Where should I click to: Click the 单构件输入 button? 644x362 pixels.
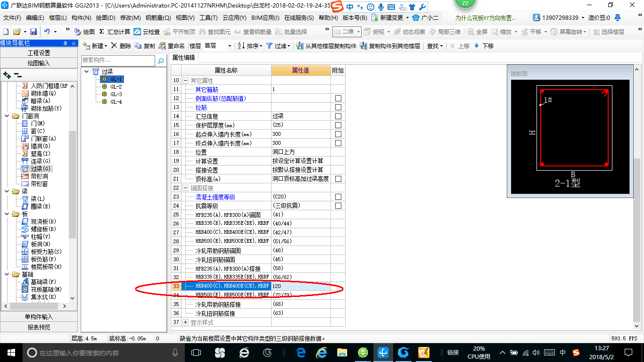(x=38, y=317)
